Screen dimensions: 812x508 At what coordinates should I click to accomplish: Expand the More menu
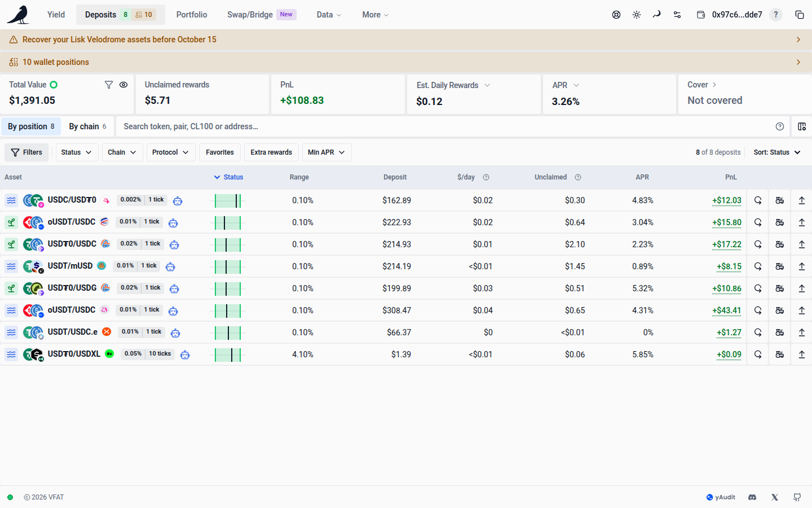pyautogui.click(x=376, y=15)
